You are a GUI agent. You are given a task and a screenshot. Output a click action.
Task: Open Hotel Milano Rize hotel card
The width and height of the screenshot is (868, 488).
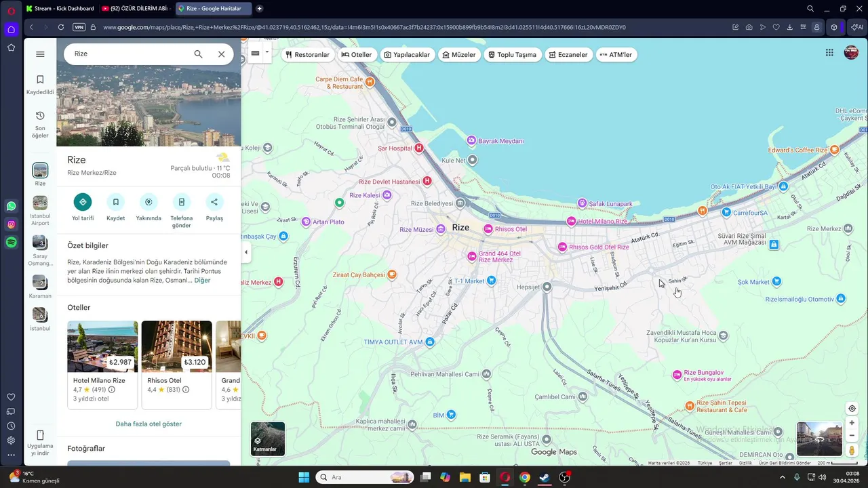(x=102, y=365)
